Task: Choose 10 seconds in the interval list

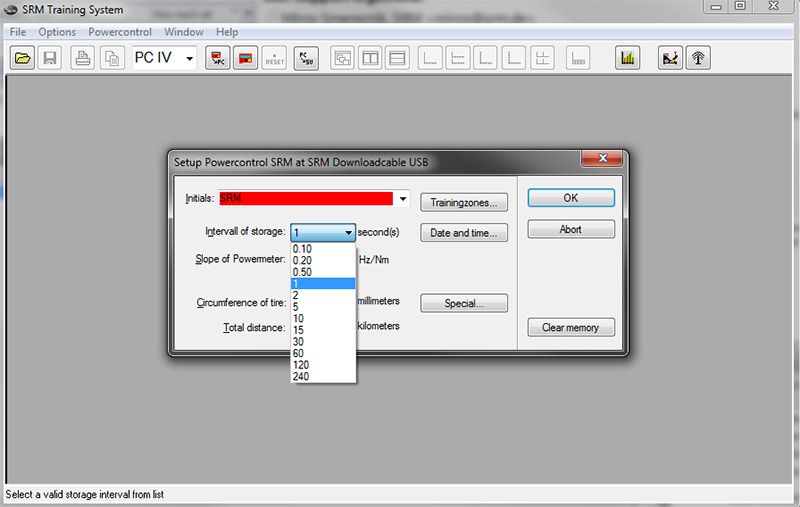Action: coord(299,318)
